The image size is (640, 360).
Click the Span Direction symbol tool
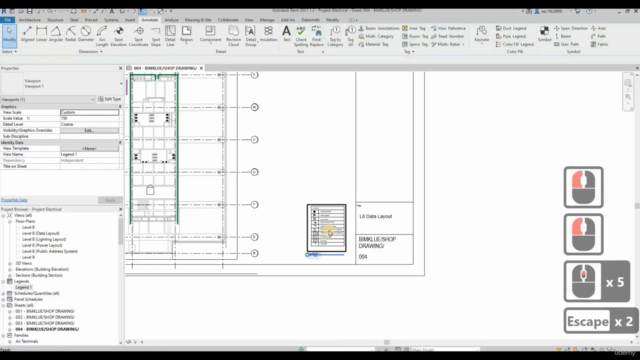(x=571, y=28)
